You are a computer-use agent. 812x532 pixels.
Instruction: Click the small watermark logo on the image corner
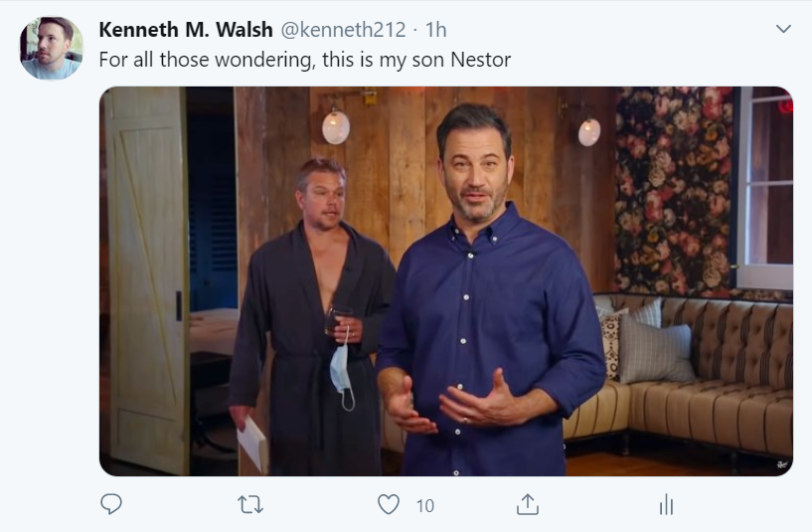tap(781, 464)
